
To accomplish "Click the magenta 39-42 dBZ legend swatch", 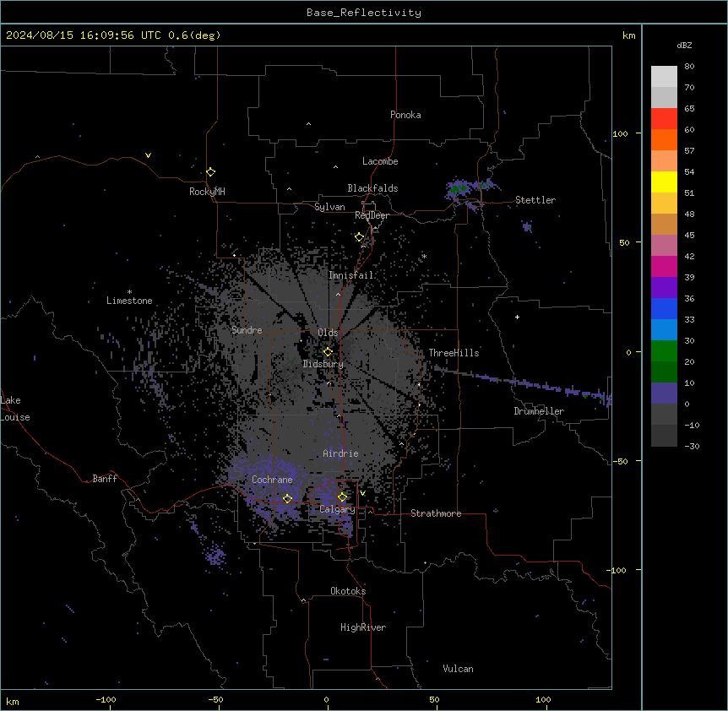I will click(x=664, y=266).
